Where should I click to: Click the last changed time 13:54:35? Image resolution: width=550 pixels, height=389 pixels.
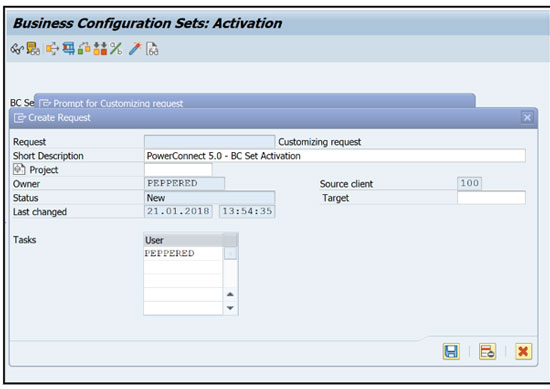(x=247, y=211)
